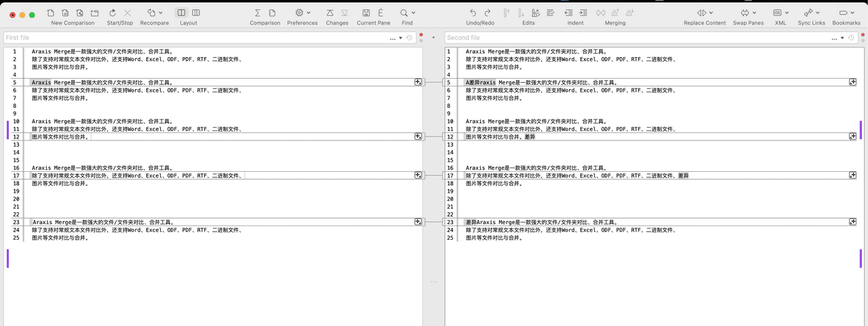Viewport: 868px width, 326px height.
Task: Save the current pane with floppy icon
Action: coord(366,13)
